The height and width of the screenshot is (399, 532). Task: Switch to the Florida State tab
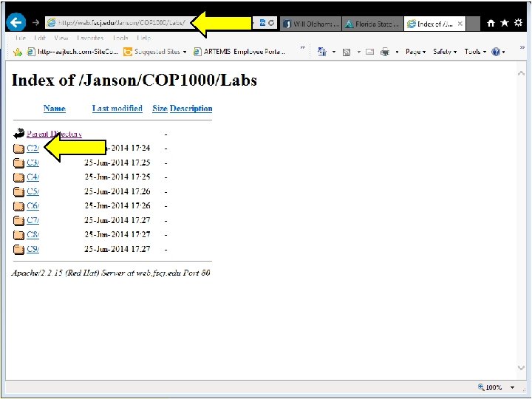pyautogui.click(x=372, y=24)
